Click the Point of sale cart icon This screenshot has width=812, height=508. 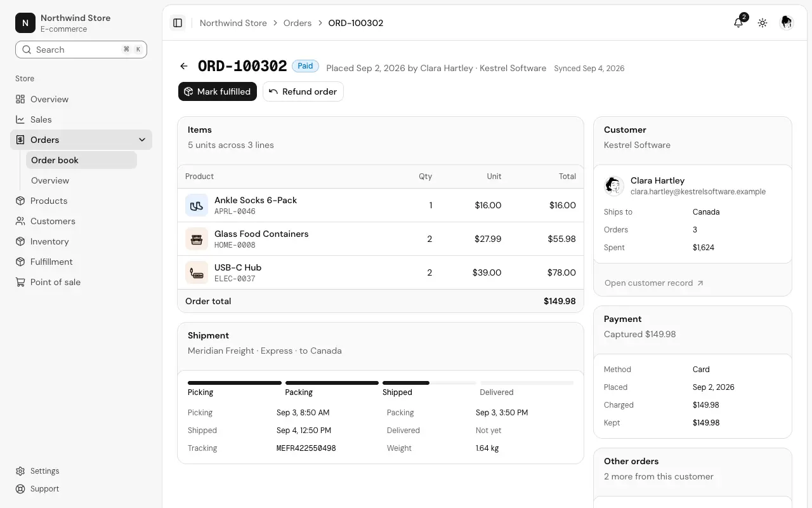20,282
